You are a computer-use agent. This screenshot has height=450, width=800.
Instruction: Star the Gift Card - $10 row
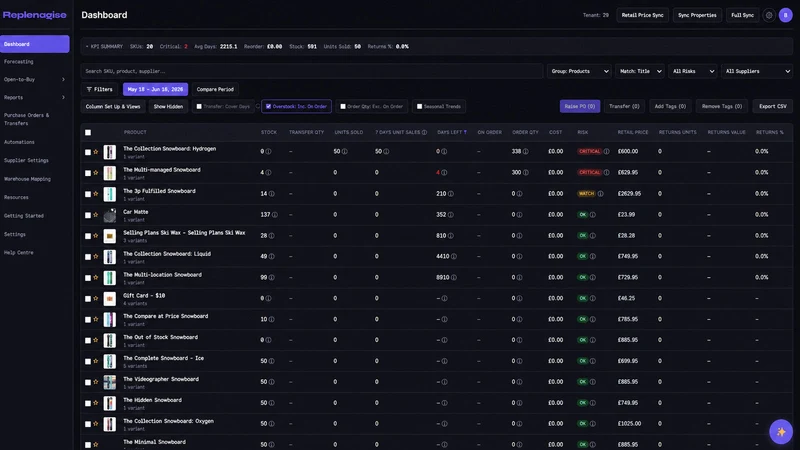[95, 298]
